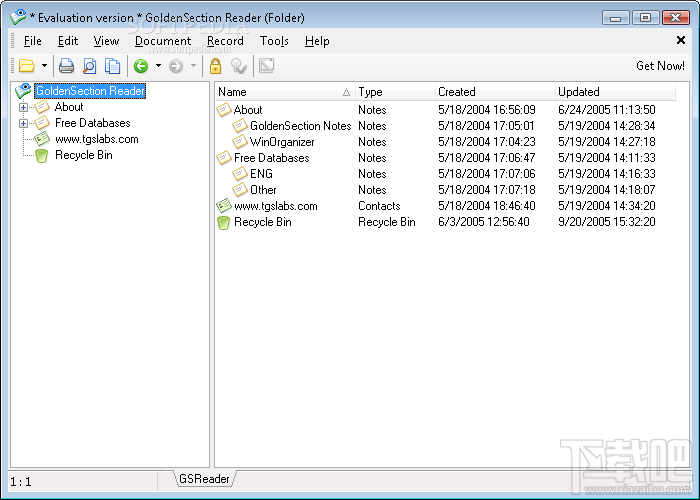Click the Print toolbar icon
This screenshot has width=700, height=500.
(67, 66)
